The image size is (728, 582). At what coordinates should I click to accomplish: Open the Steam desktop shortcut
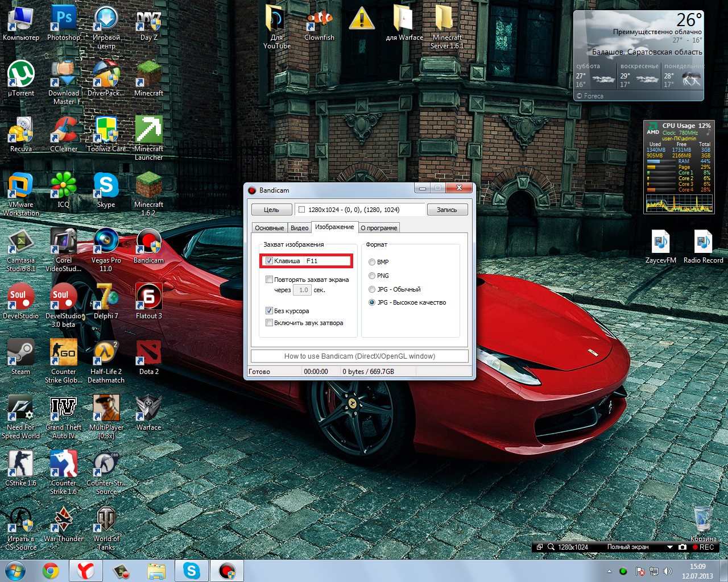pyautogui.click(x=21, y=358)
